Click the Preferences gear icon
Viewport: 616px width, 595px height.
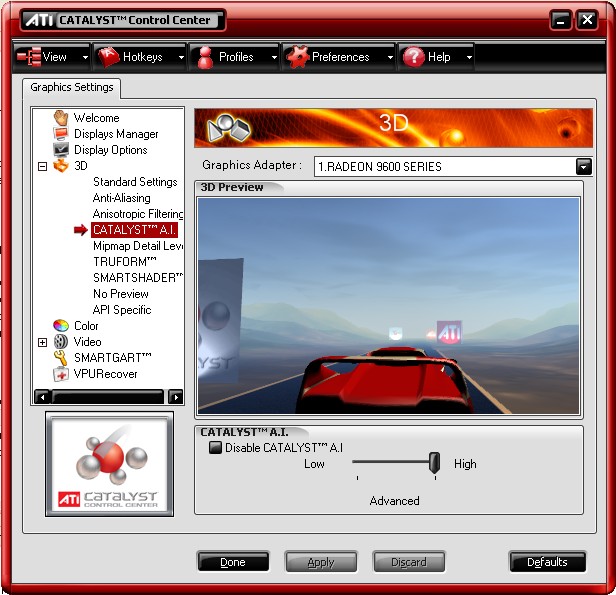(297, 57)
